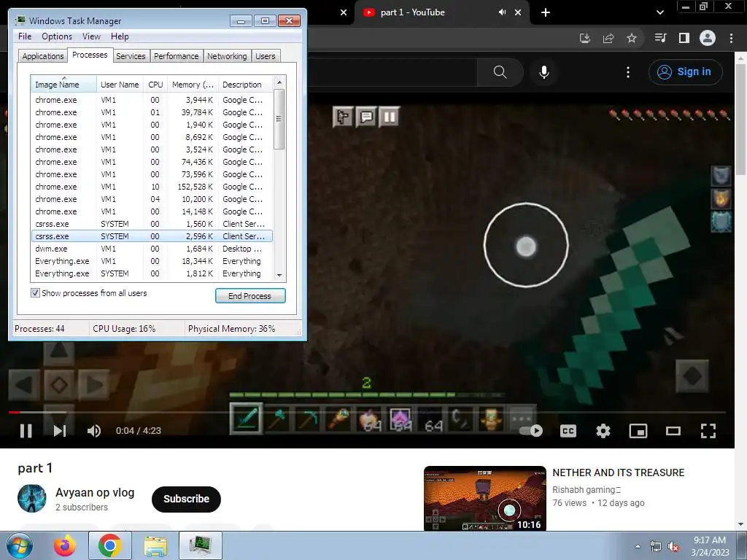
Task: Start voice search with microphone
Action: coord(544,72)
